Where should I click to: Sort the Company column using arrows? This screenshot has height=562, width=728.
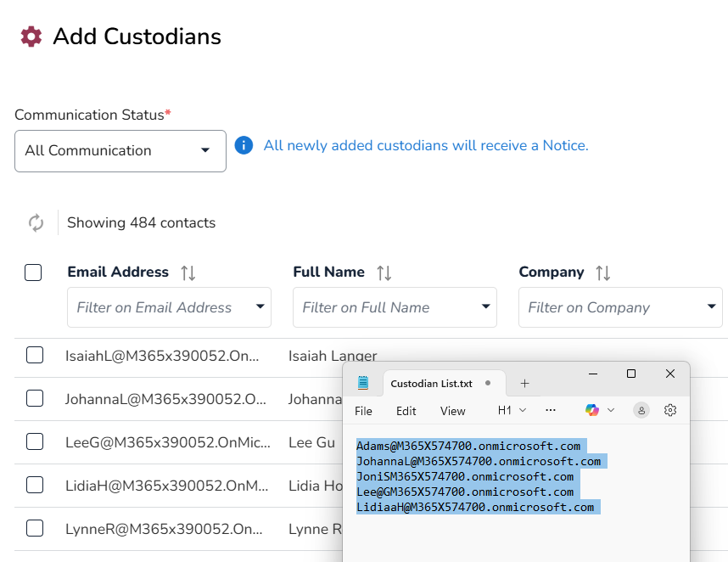[603, 273]
